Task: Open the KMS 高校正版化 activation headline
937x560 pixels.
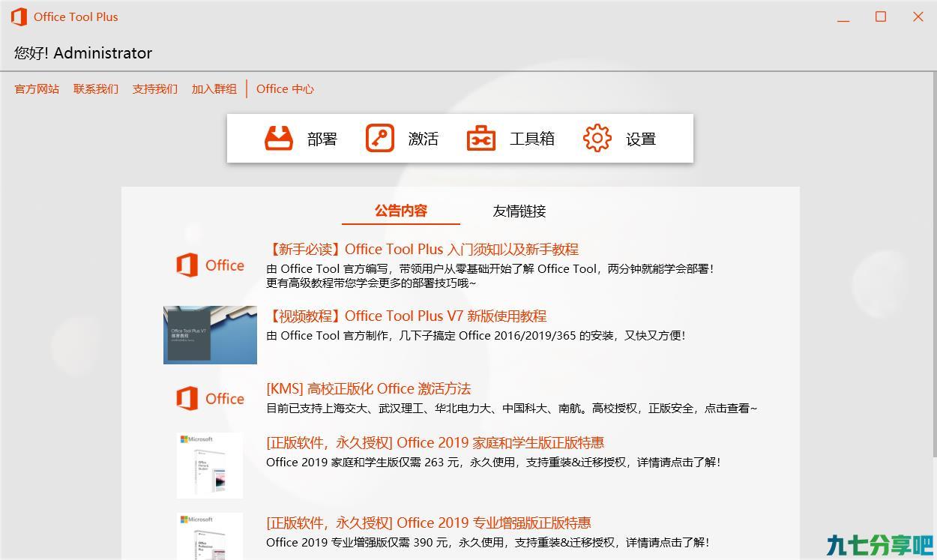Action: 368,388
